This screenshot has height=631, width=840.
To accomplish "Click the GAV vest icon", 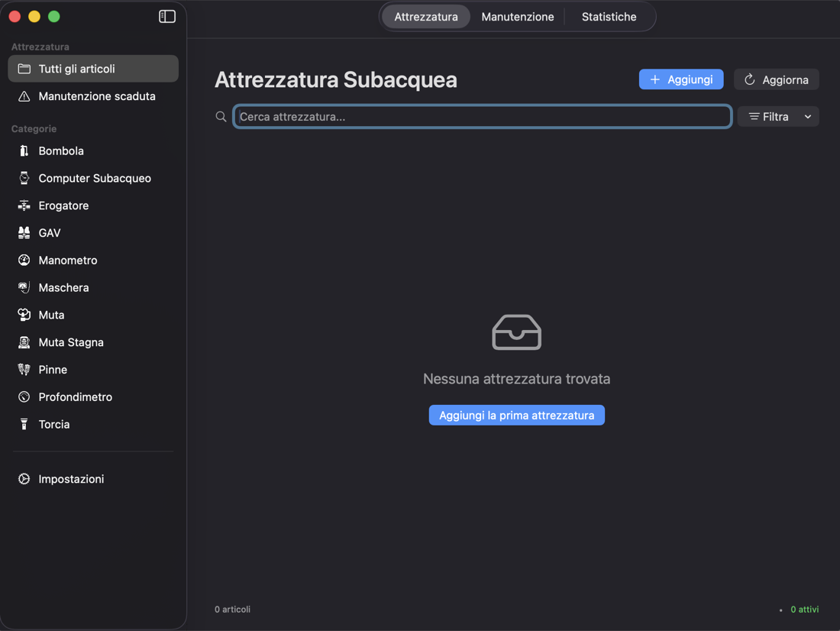I will click(24, 233).
